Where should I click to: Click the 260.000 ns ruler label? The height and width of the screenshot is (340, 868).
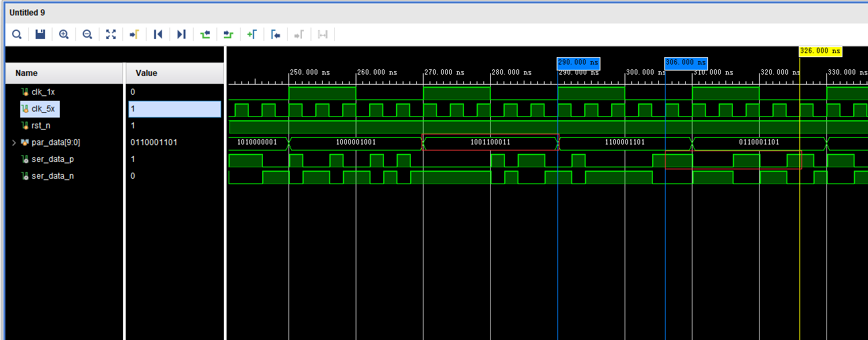tap(377, 72)
